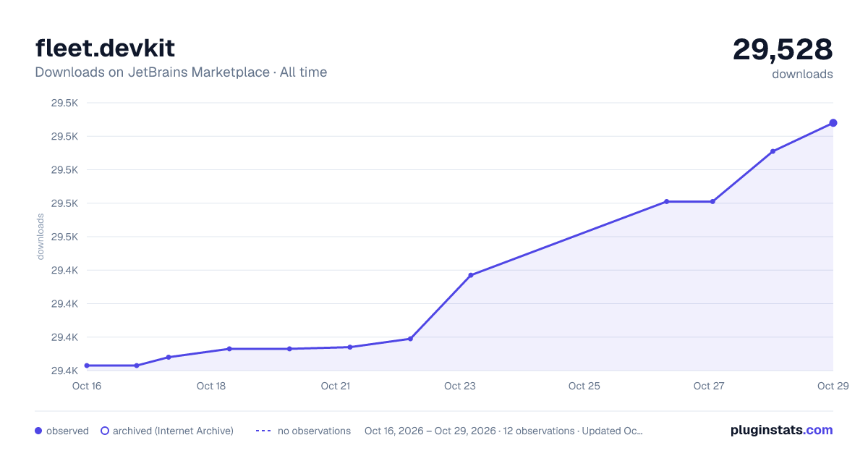Click the 29,528 downloads total
This screenshot has width=868, height=456.
[x=783, y=50]
